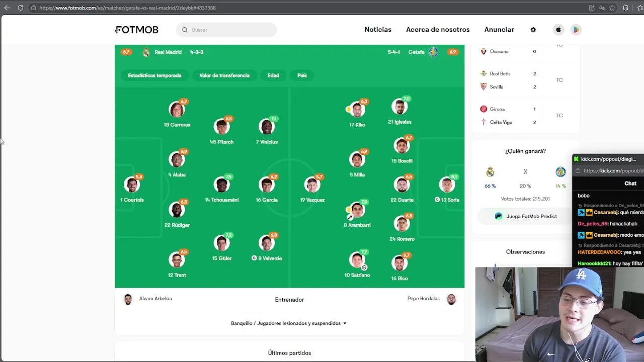644x362 pixels.
Task: Click the Buscar search field
Action: [226, 30]
